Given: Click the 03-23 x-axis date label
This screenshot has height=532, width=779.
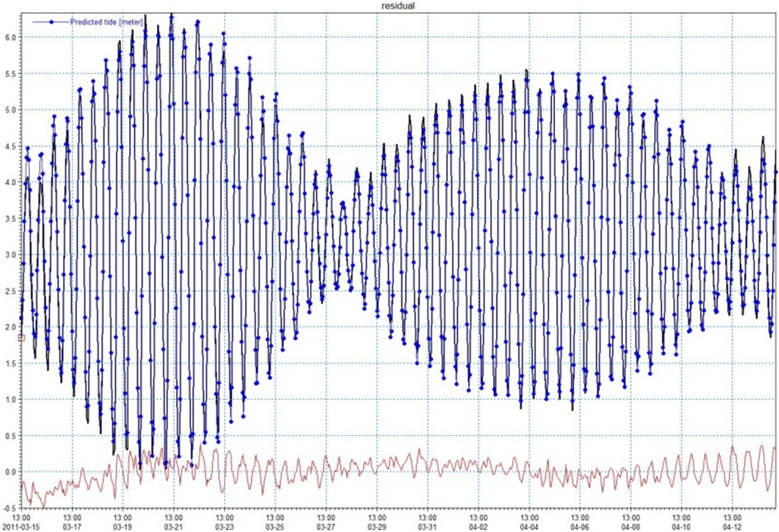Looking at the screenshot, I should click(x=224, y=527).
